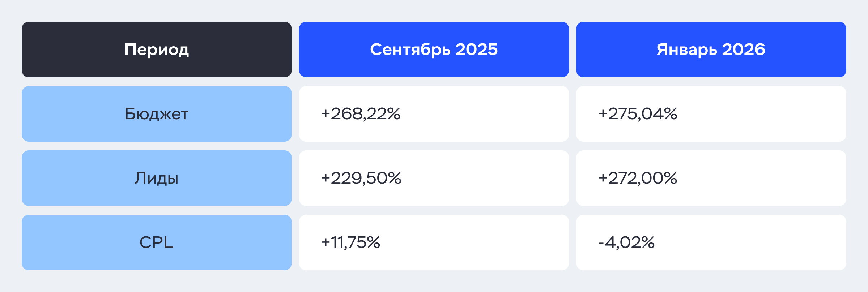Image resolution: width=868 pixels, height=292 pixels.
Task: Click the text Январь in blue header
Action: pyautogui.click(x=687, y=50)
